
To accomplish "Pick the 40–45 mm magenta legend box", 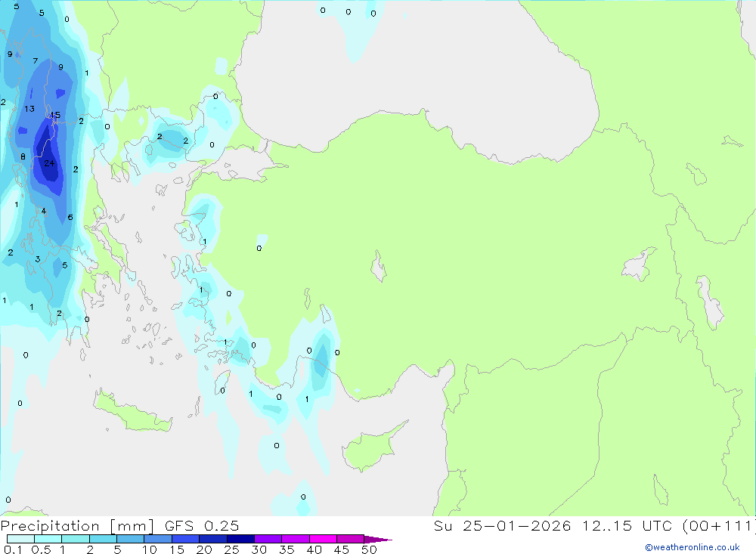I will tap(323, 539).
